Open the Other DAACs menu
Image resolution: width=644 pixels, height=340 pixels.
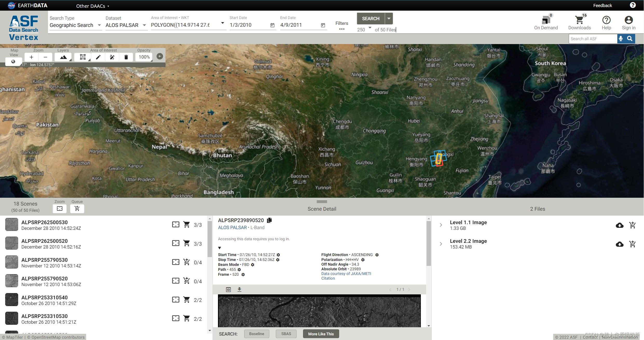[93, 6]
